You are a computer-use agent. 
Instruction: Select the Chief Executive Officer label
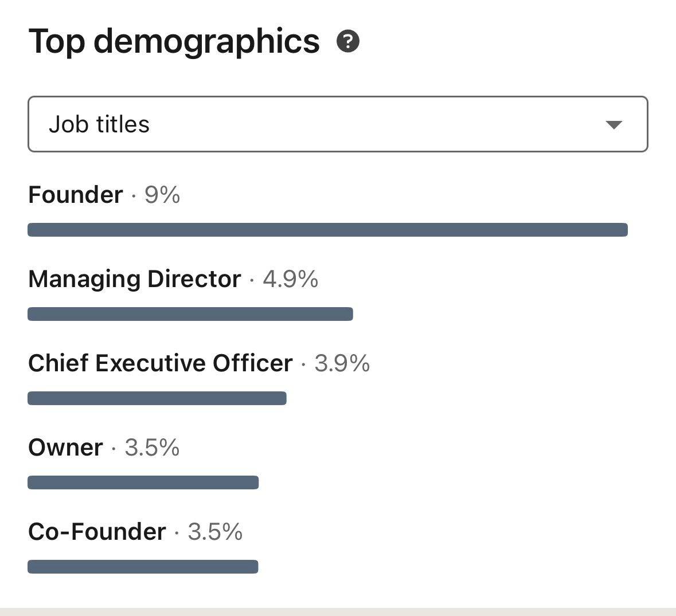(x=161, y=363)
